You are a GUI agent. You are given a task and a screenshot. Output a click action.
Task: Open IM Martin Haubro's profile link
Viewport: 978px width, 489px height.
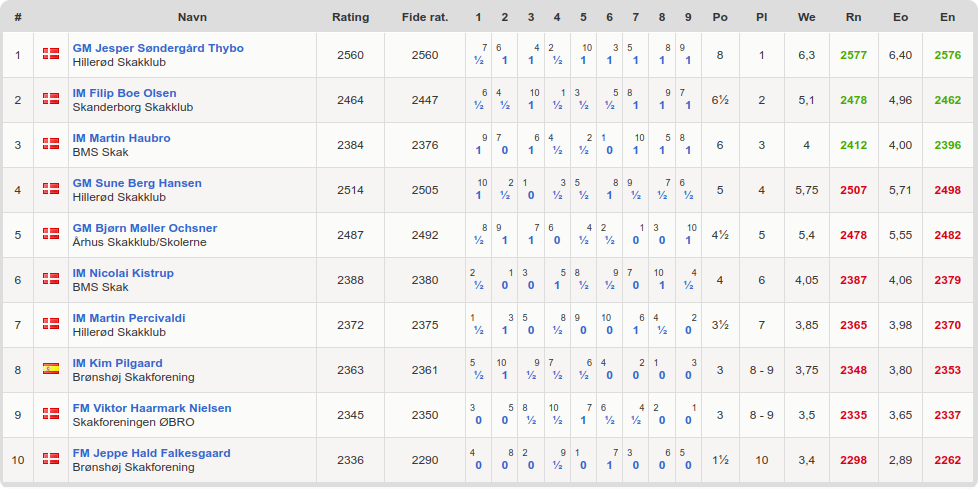coord(122,138)
